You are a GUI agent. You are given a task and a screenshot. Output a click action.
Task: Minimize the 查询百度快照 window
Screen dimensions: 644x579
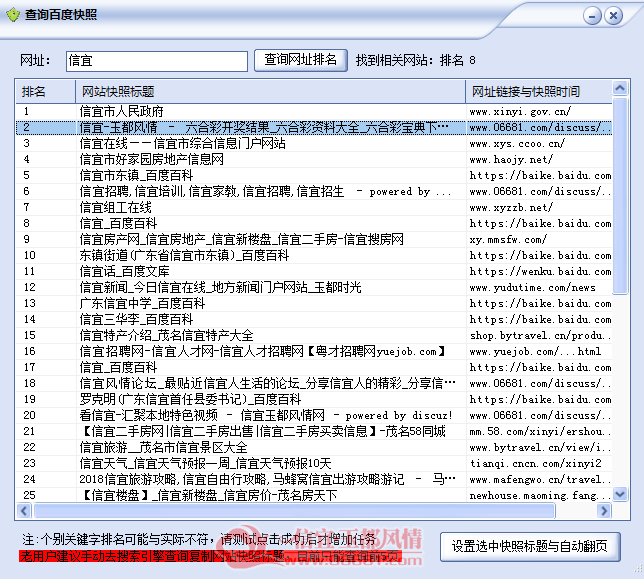pos(592,16)
